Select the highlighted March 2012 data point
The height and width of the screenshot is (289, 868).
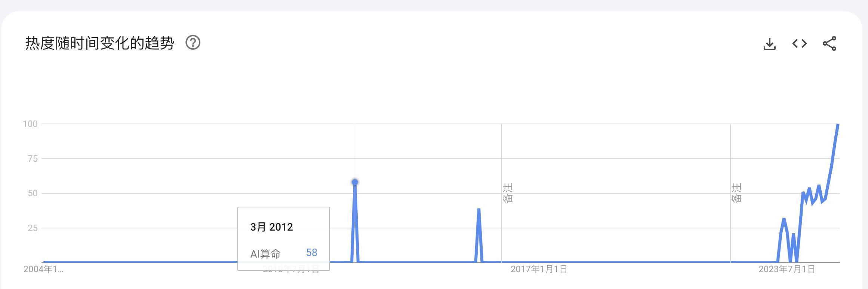coord(355,182)
